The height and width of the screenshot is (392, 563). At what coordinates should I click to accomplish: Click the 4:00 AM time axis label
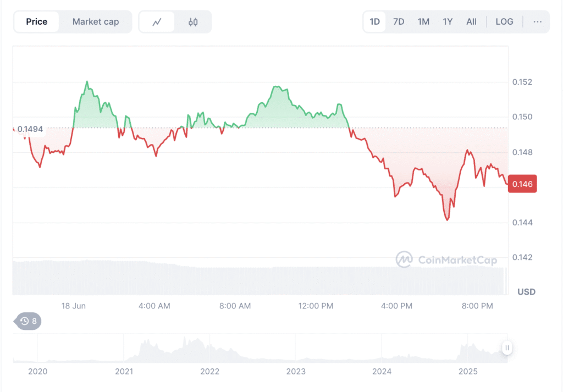[154, 306]
